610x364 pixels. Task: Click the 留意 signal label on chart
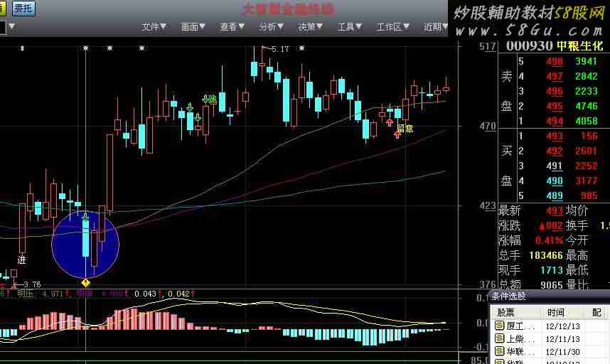(x=405, y=128)
